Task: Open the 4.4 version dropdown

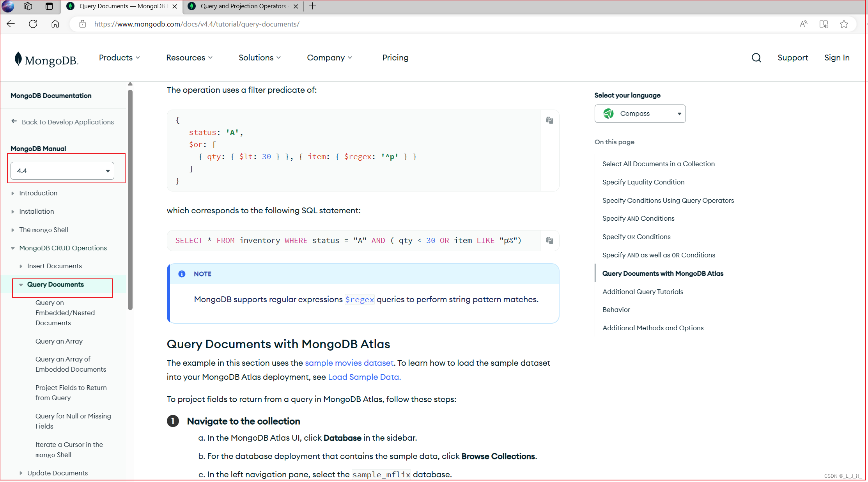Action: (x=62, y=171)
